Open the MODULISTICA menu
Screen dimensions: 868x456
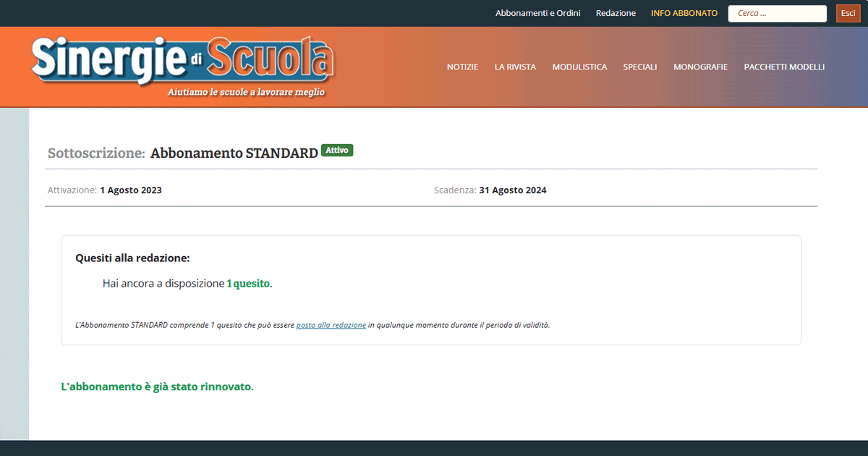click(579, 67)
